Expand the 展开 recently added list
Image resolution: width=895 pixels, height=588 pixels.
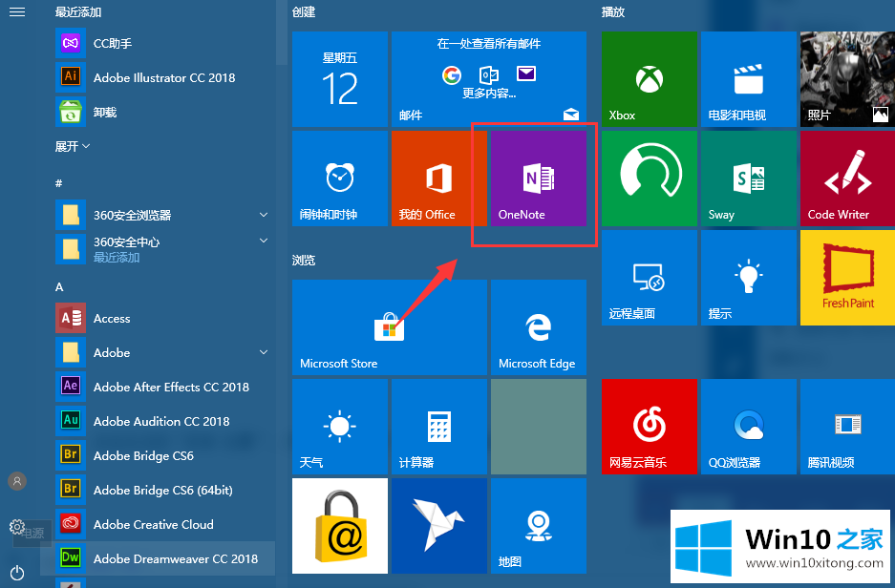(x=73, y=147)
